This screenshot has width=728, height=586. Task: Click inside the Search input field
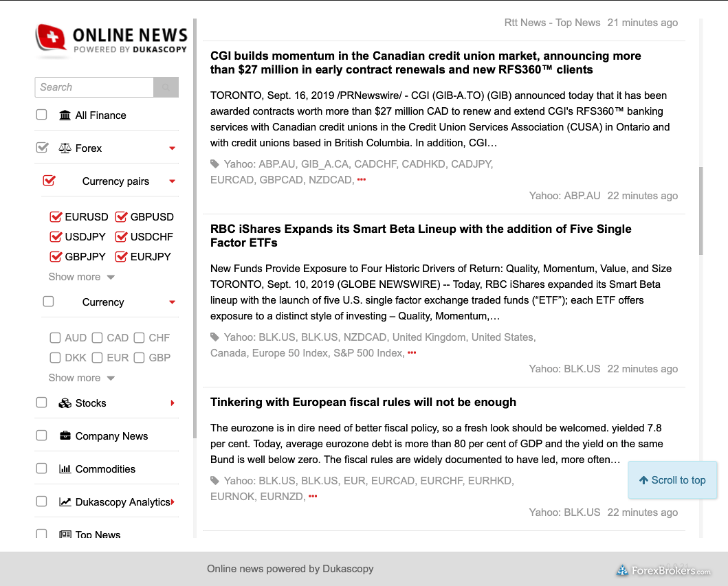(94, 87)
